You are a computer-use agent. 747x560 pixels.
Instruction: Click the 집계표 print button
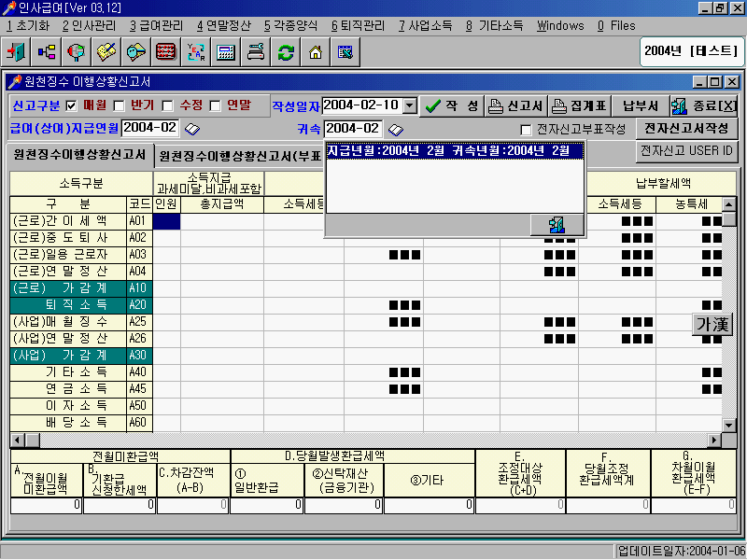[579, 105]
